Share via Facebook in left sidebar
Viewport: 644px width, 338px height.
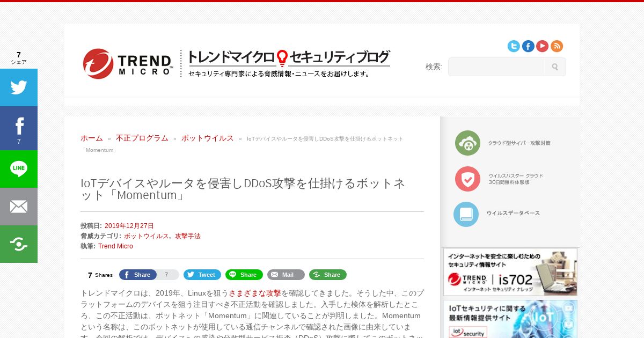click(x=19, y=128)
